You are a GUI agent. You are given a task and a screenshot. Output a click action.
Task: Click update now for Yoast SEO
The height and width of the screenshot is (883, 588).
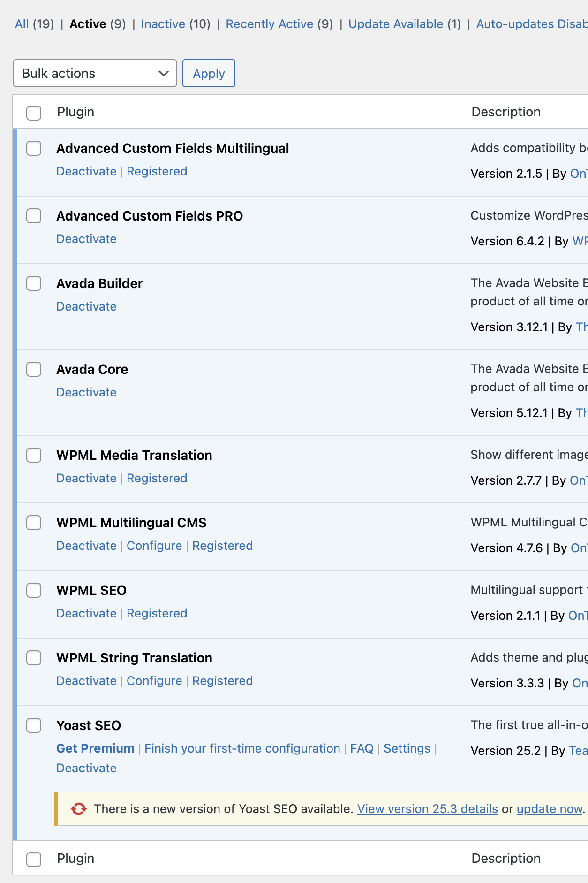tap(550, 809)
